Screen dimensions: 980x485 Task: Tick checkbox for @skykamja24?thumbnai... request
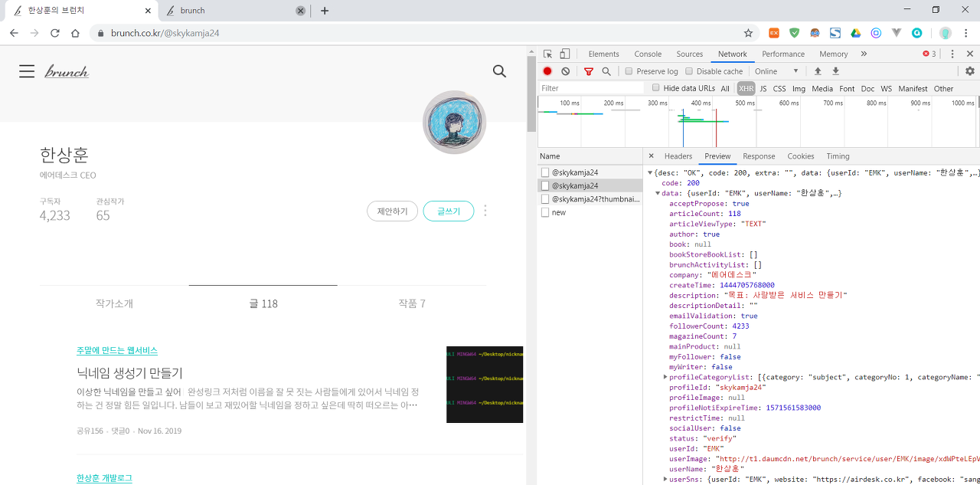tap(545, 198)
